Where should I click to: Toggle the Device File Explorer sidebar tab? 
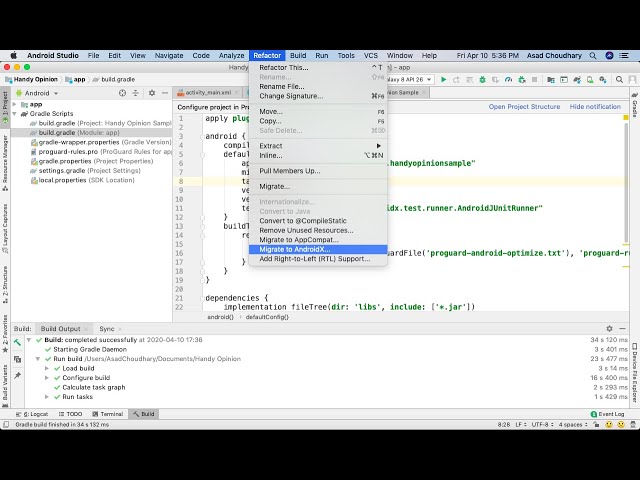pos(635,372)
